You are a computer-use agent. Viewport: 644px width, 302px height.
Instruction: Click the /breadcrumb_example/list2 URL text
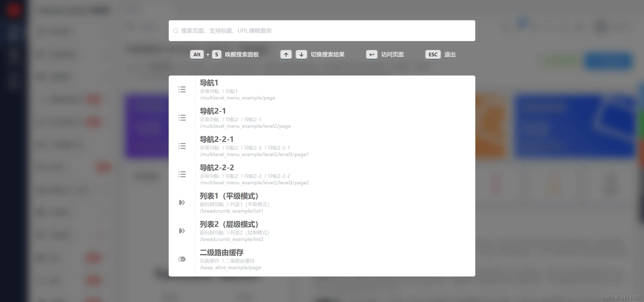click(231, 239)
